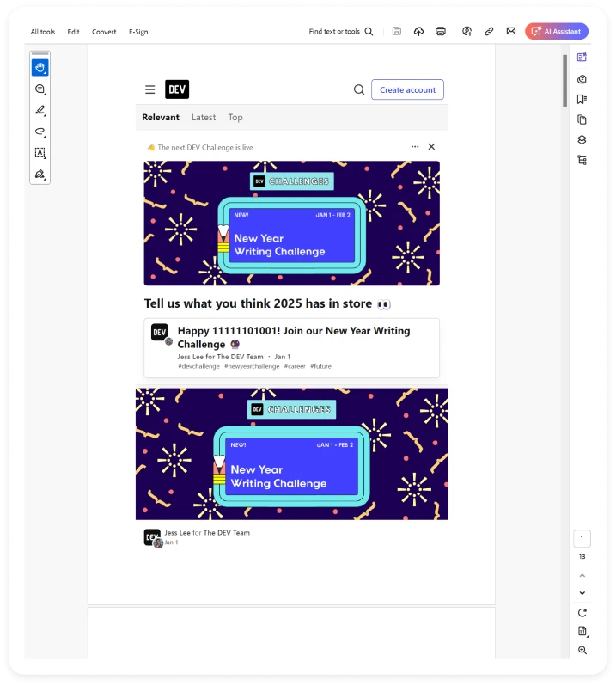The width and height of the screenshot is (616, 686).
Task: Go to next page with down chevron
Action: point(582,593)
